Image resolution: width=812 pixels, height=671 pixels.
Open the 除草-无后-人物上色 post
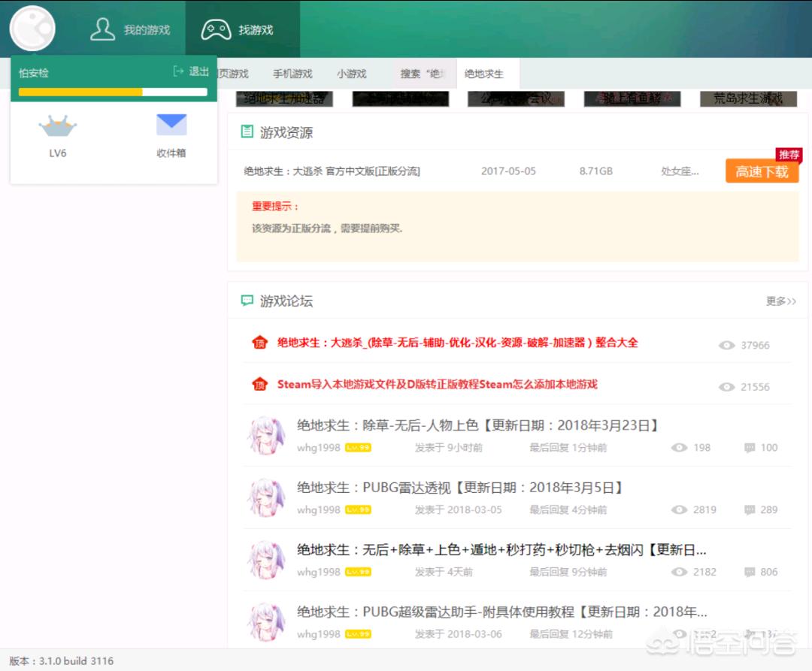click(478, 425)
